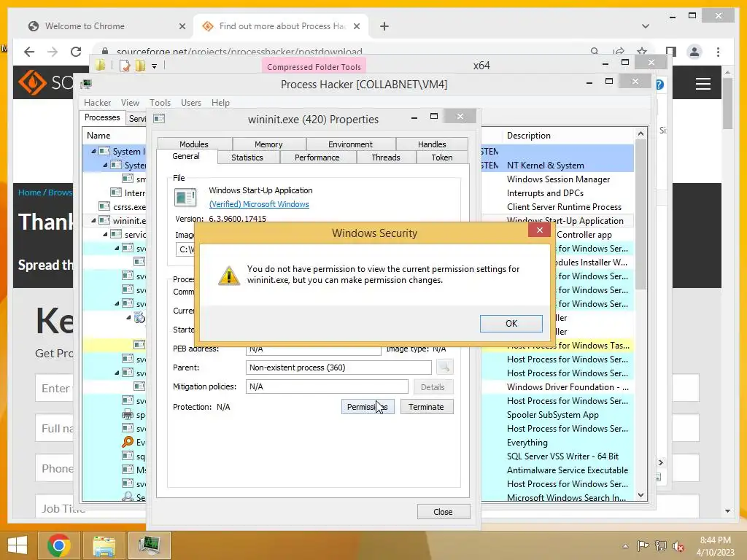The width and height of the screenshot is (747, 560).
Task: Click the Everything search process icon
Action: click(x=128, y=442)
